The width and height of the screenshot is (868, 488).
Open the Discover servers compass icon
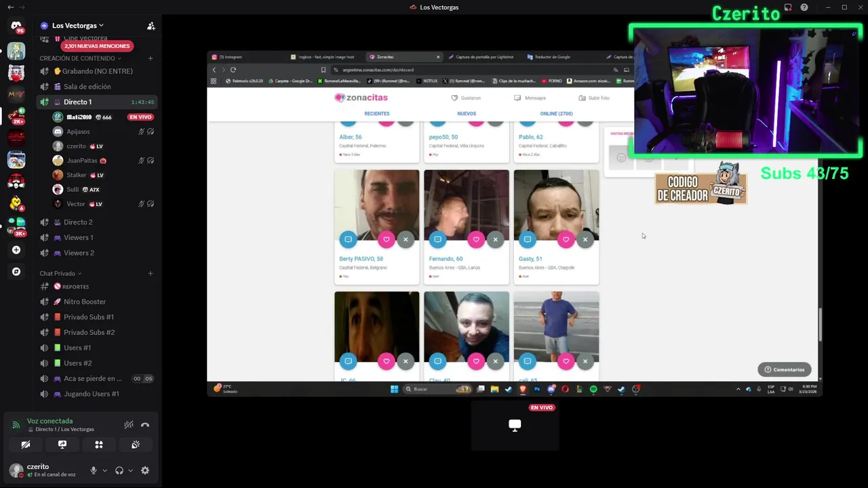(16, 272)
